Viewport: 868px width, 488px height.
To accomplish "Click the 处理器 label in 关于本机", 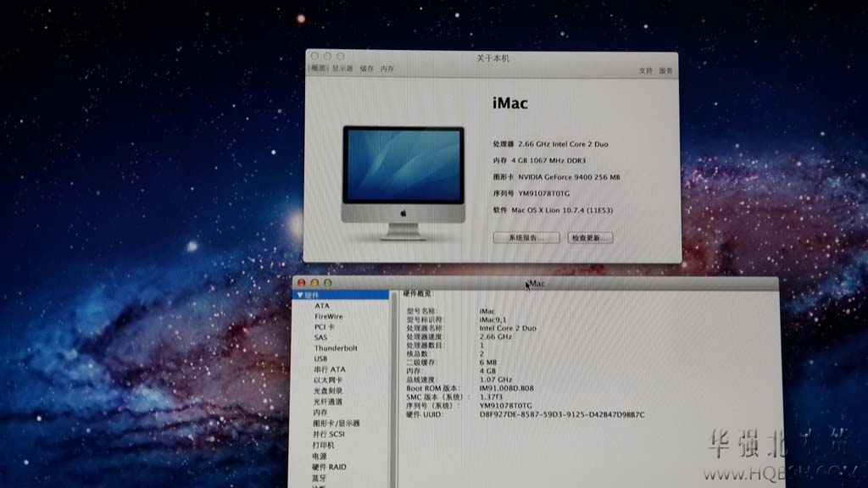I will coord(504,144).
